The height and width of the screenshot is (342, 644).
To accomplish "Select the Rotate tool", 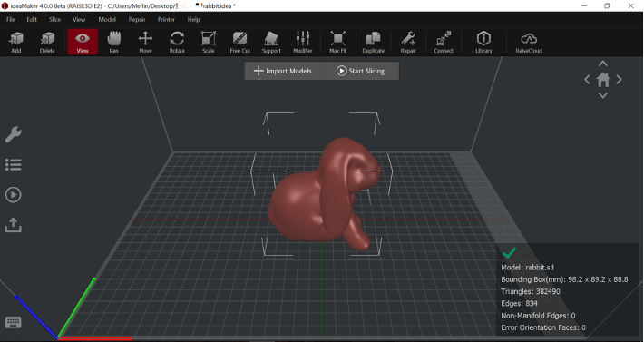I will (177, 42).
